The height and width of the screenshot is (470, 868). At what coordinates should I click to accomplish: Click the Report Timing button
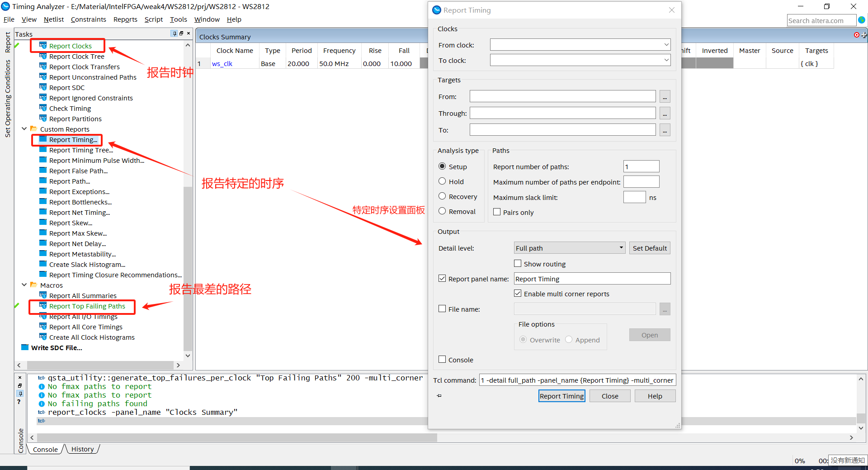(x=562, y=396)
